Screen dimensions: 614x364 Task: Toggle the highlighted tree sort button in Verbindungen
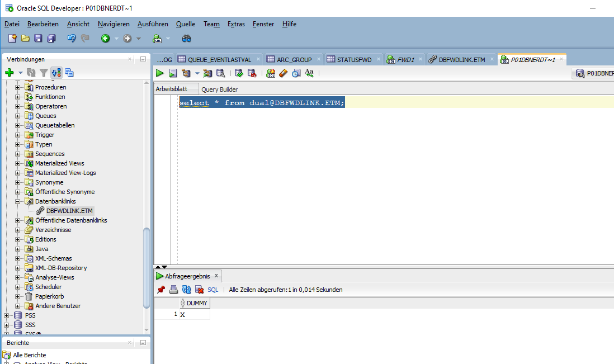pos(56,73)
